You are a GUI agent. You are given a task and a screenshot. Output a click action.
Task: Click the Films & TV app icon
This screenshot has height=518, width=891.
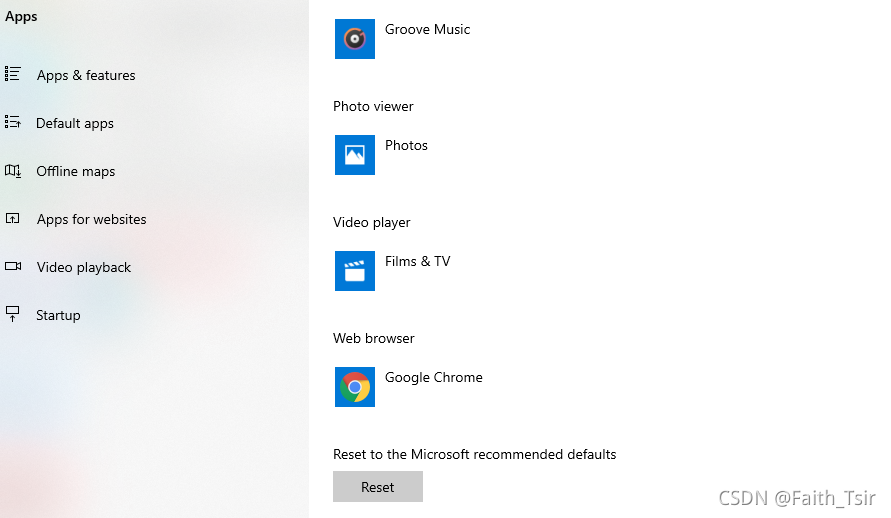point(355,271)
